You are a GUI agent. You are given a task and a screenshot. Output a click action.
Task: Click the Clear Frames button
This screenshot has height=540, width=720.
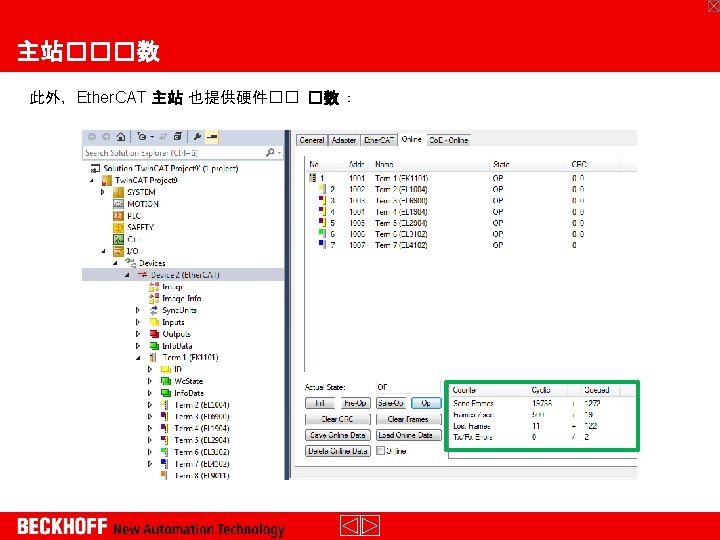(x=408, y=419)
